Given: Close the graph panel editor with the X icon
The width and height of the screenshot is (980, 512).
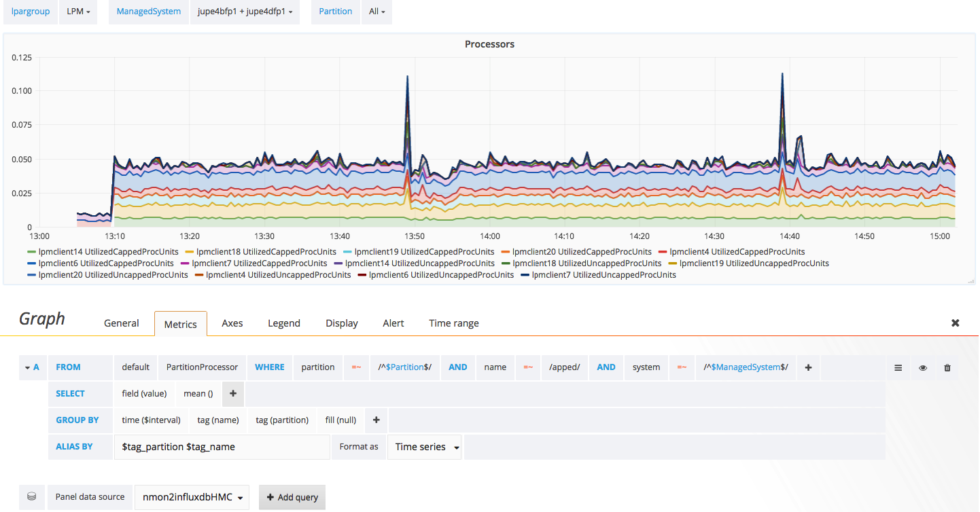Looking at the screenshot, I should (955, 323).
